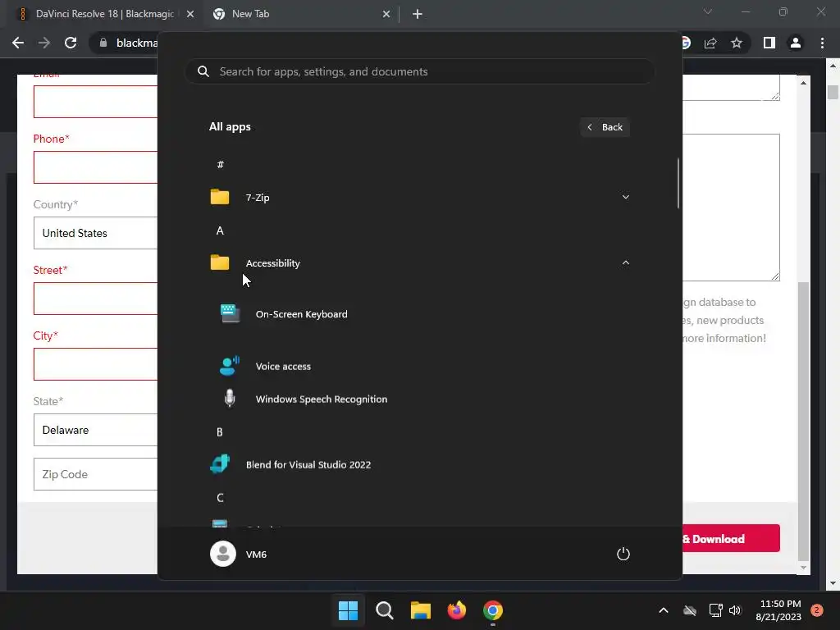Close the DaVinci Resolve 18 tab

[190, 14]
